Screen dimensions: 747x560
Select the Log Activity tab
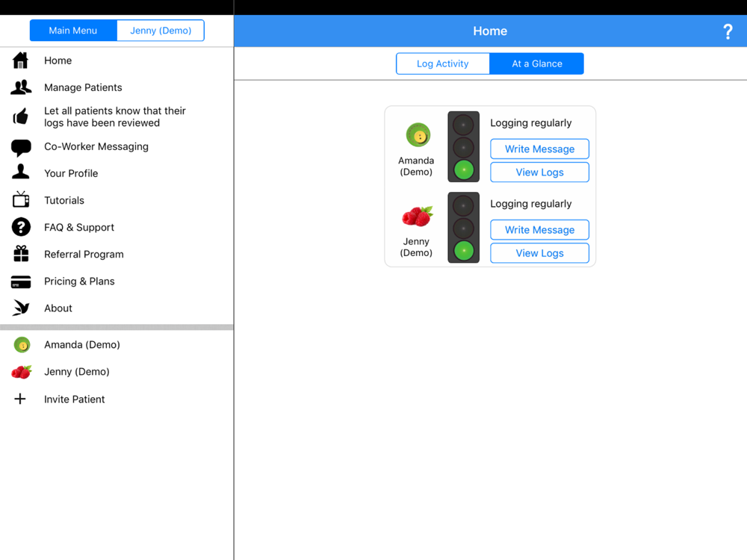click(442, 63)
